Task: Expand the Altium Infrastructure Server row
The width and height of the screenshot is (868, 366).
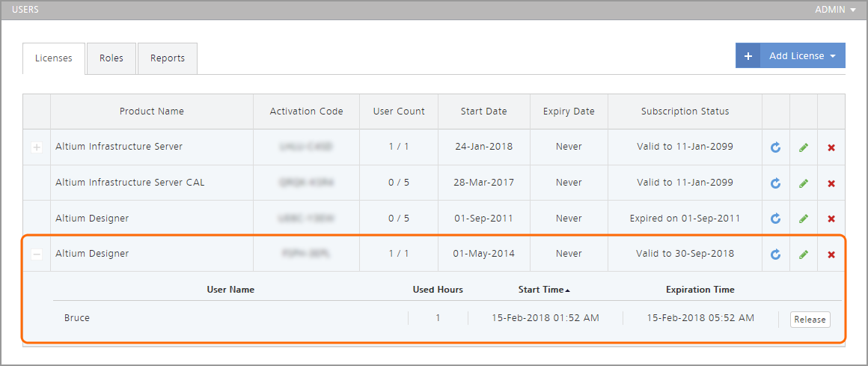Action: [37, 147]
